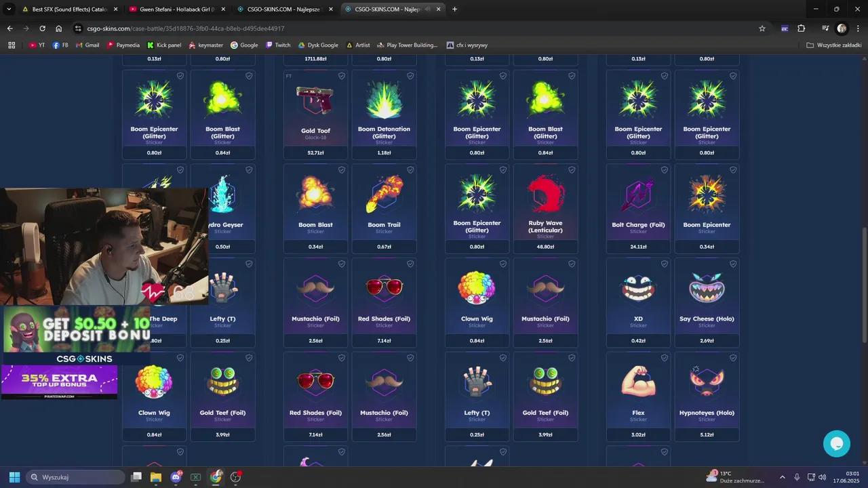The width and height of the screenshot is (868, 488).
Task: Open the browser home page
Action: point(58,28)
